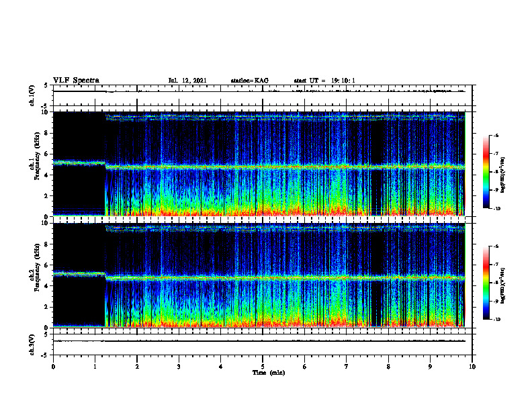Click the time axis tick label "8"
The width and height of the screenshot is (532, 411).
(388, 367)
